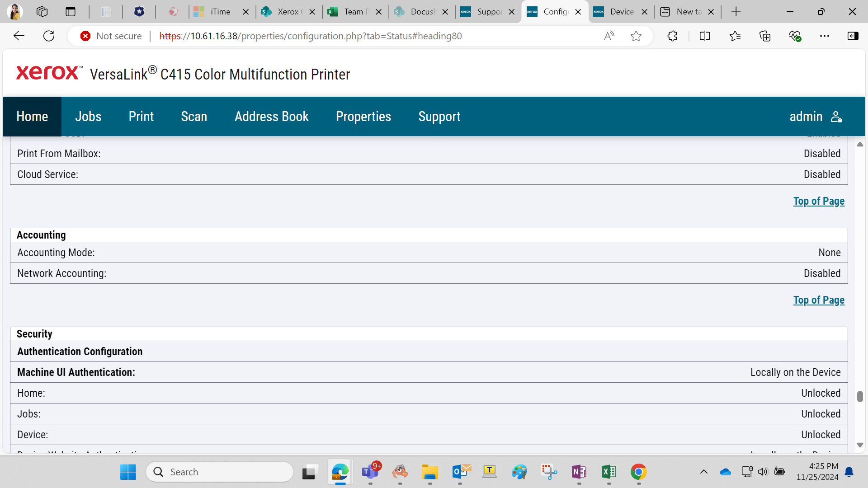Switch to the iTime browser tab

(x=220, y=12)
